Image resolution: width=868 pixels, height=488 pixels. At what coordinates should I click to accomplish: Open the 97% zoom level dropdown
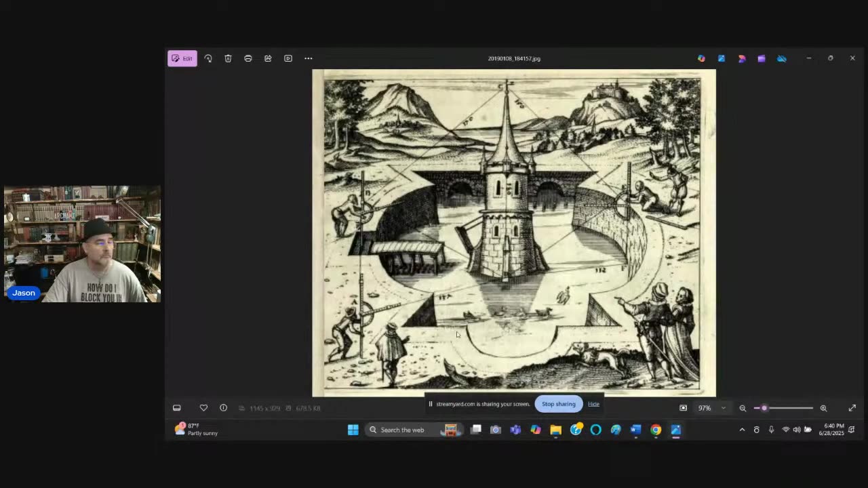click(x=712, y=408)
